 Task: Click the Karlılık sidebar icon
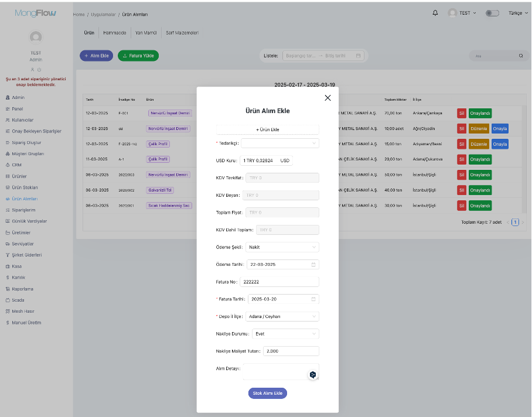(8, 278)
